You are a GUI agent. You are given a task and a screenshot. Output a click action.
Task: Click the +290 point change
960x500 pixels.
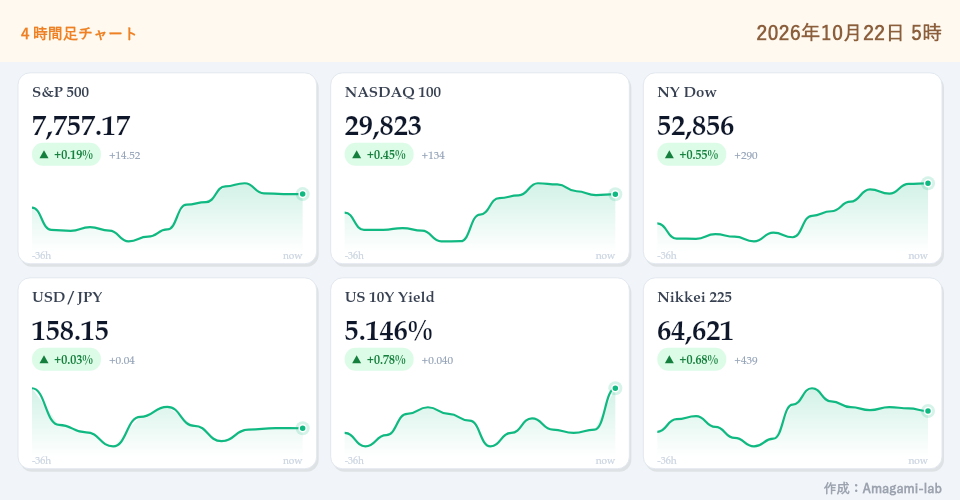pyautogui.click(x=746, y=155)
